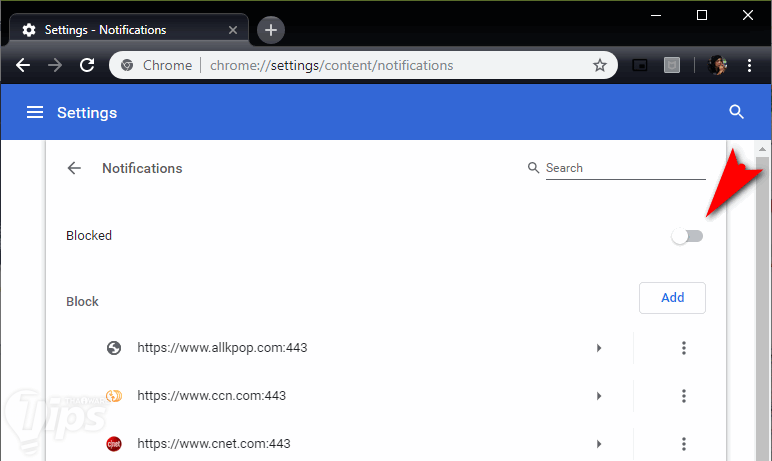Click the picture-in-picture extension icon

[640, 65]
